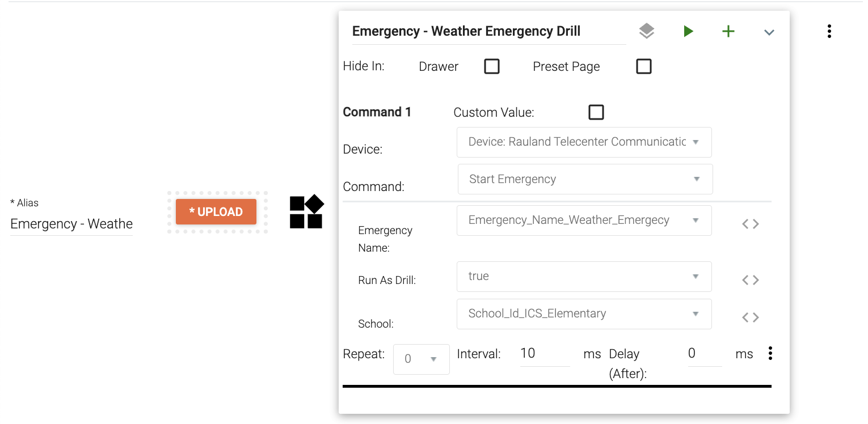
Task: Click the Alias input field
Action: pyautogui.click(x=71, y=224)
